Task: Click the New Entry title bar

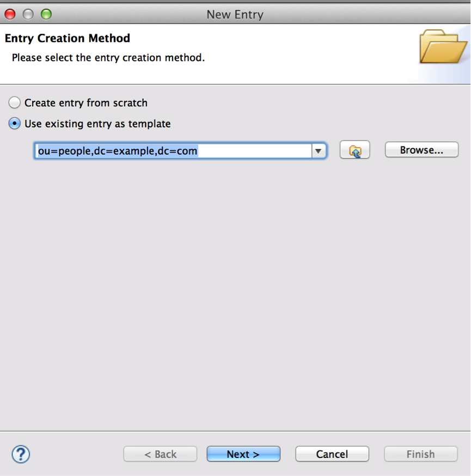Action: pos(235,14)
